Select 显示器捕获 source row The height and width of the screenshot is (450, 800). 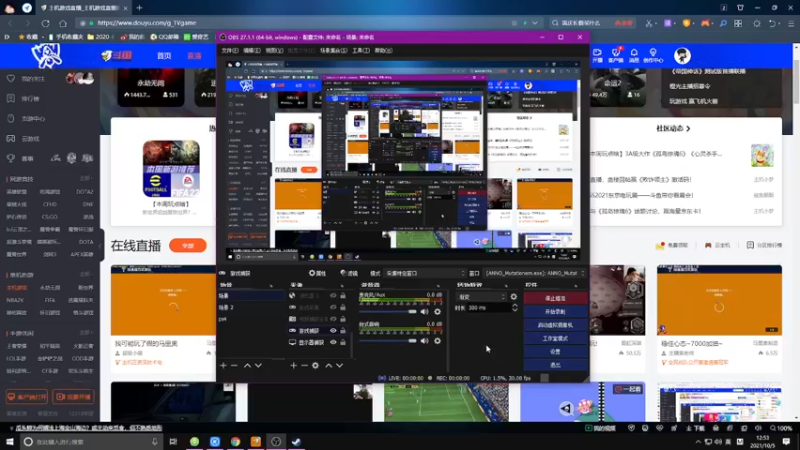point(318,342)
